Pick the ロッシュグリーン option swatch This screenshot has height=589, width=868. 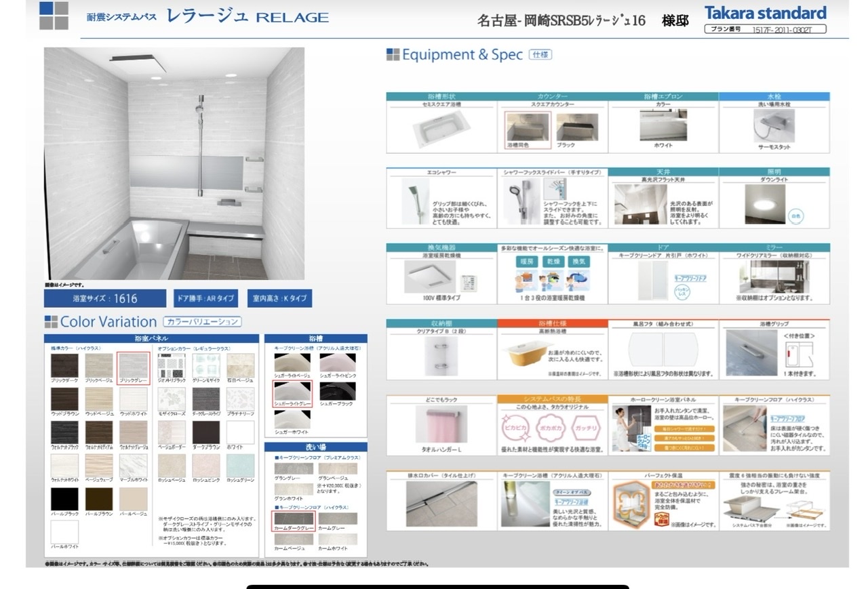point(241,466)
